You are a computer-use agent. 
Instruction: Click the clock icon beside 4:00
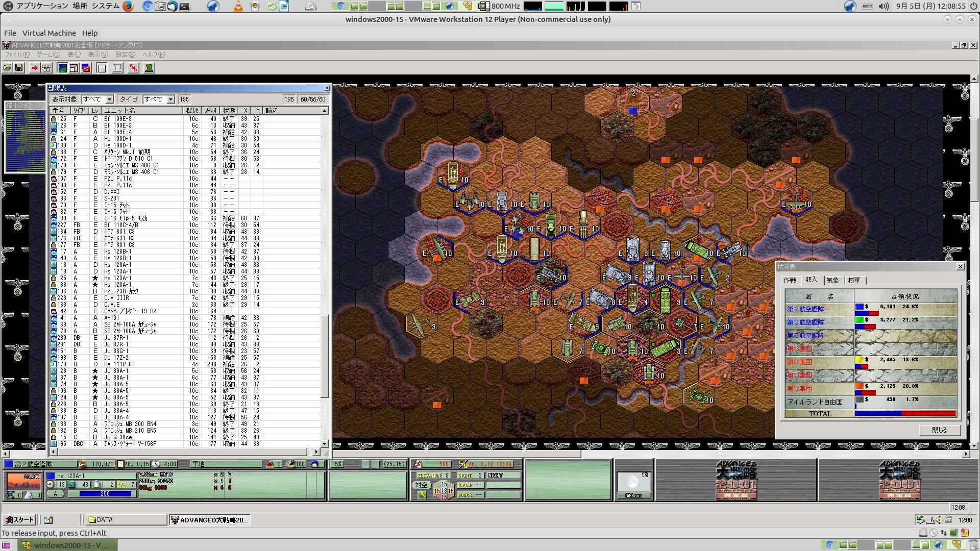click(x=156, y=464)
